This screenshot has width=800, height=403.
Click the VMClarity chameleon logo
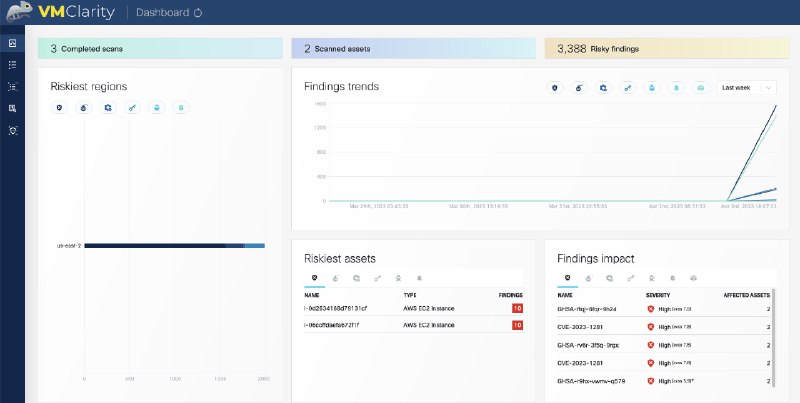point(20,12)
